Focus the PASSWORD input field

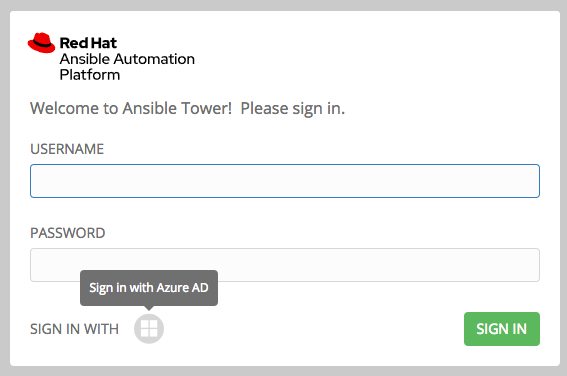point(285,265)
